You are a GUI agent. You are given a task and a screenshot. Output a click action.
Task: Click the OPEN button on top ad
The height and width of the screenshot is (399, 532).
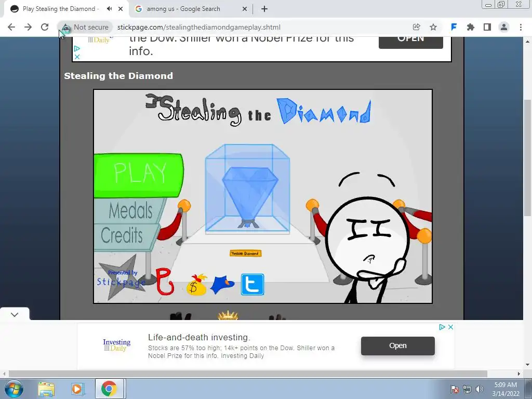(411, 42)
